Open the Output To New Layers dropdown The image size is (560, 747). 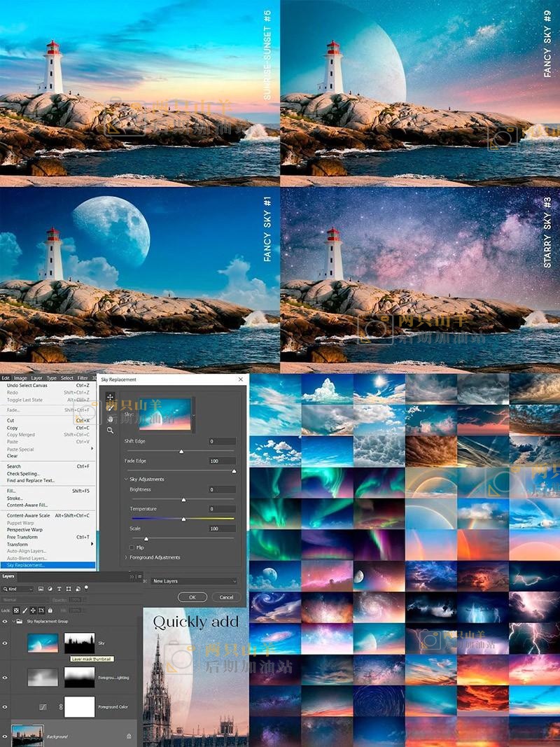[194, 581]
